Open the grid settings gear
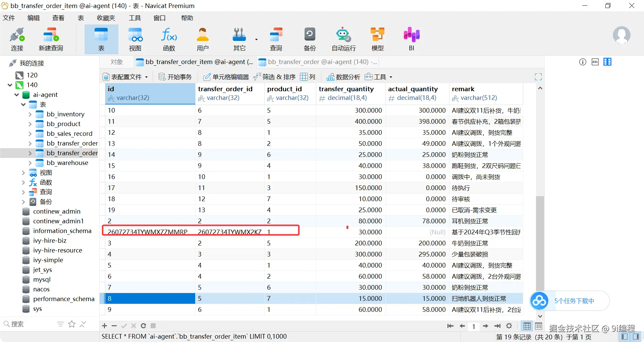Viewport: 644px width, 342px height. tap(509, 326)
